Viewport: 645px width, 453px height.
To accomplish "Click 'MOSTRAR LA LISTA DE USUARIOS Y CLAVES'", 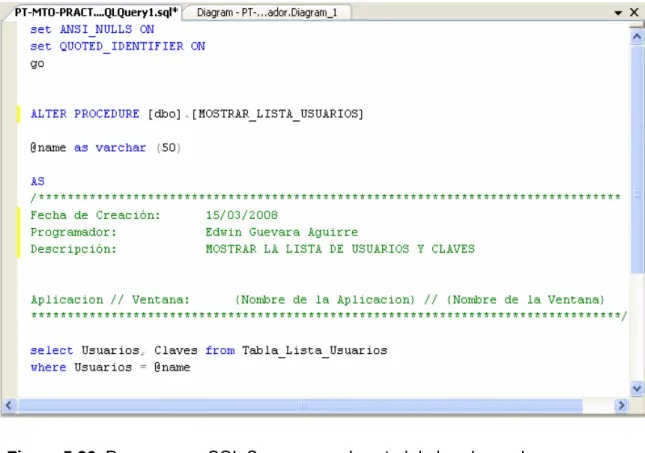I will click(340, 249).
